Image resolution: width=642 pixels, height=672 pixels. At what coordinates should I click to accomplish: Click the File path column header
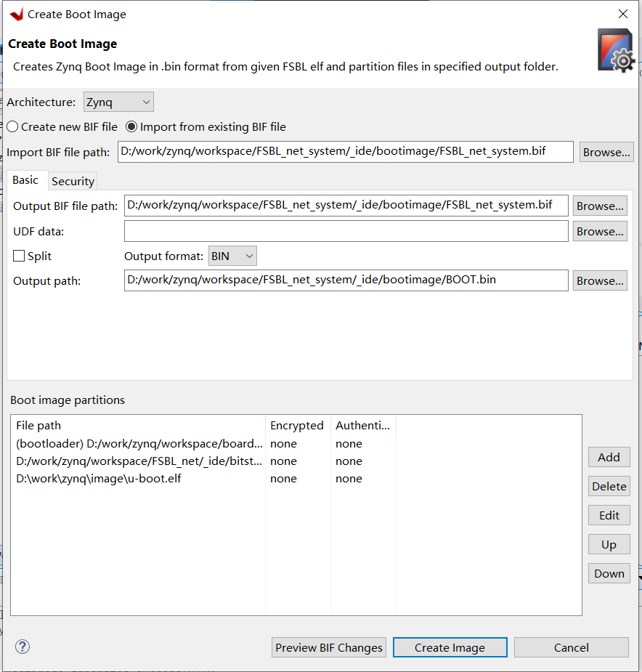coord(138,426)
